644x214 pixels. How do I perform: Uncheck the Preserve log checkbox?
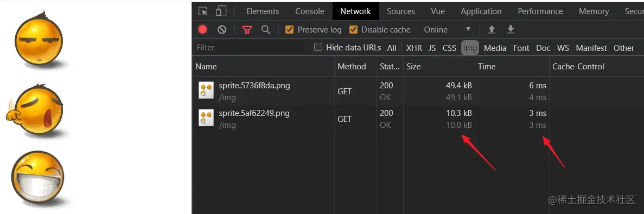[x=290, y=29]
